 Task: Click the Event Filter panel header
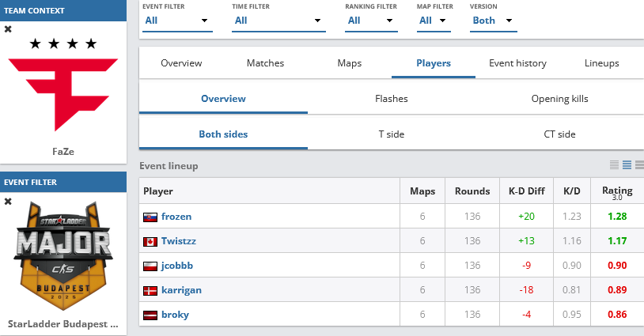point(63,182)
